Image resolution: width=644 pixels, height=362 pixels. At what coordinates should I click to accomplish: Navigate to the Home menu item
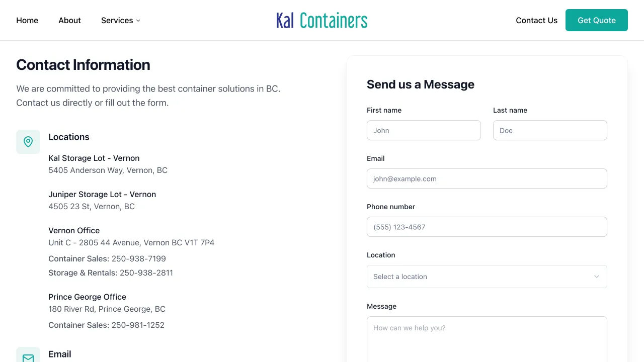tap(27, 20)
